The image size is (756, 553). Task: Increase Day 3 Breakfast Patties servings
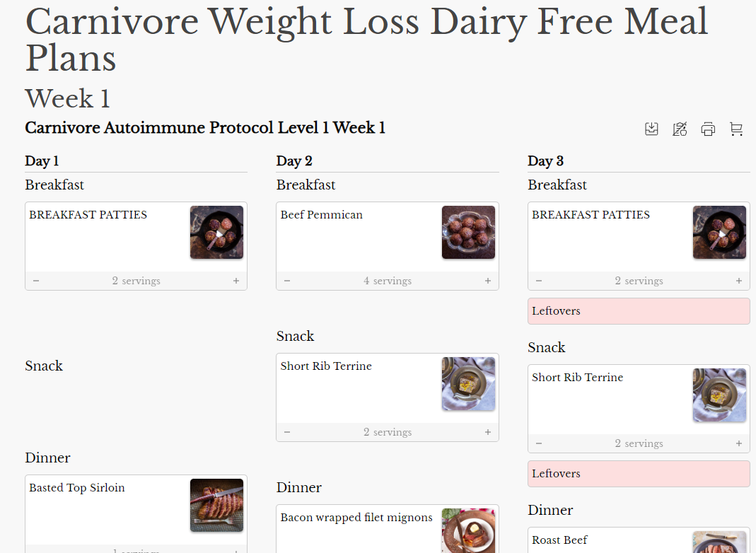click(739, 281)
